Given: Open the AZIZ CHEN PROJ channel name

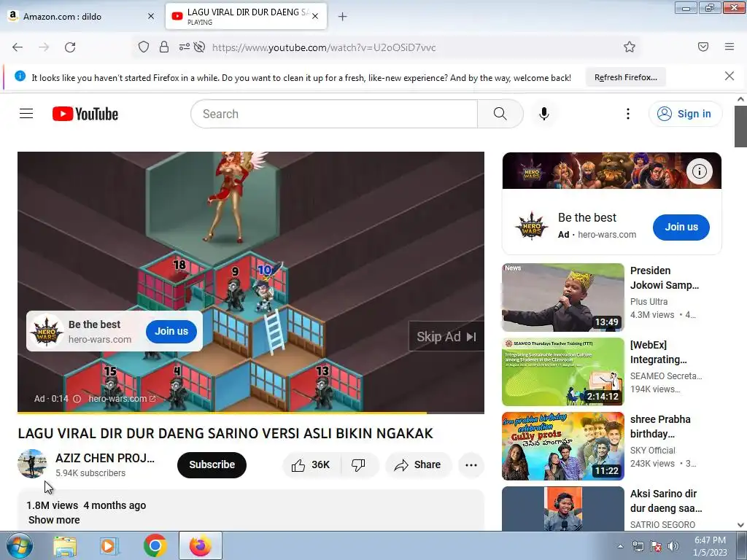Looking at the screenshot, I should [105, 458].
